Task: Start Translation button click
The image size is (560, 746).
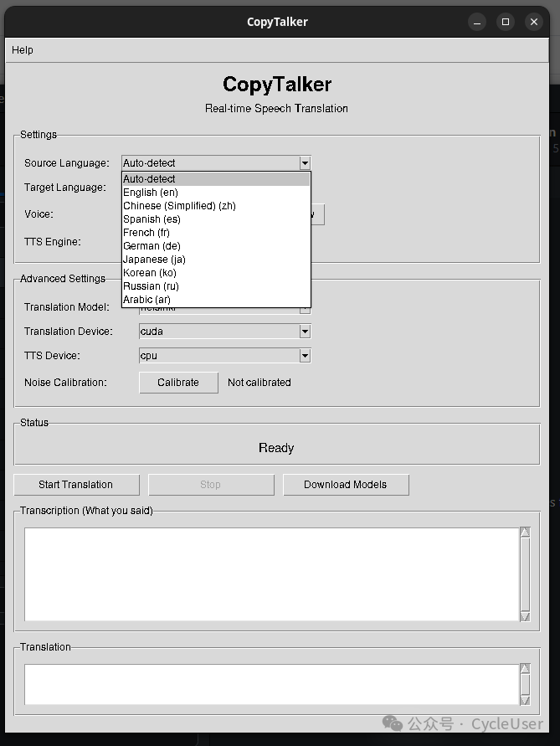Action: tap(77, 485)
